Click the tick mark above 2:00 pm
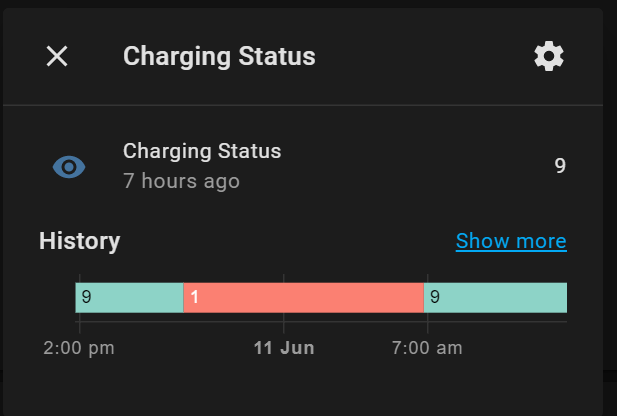 [80, 321]
